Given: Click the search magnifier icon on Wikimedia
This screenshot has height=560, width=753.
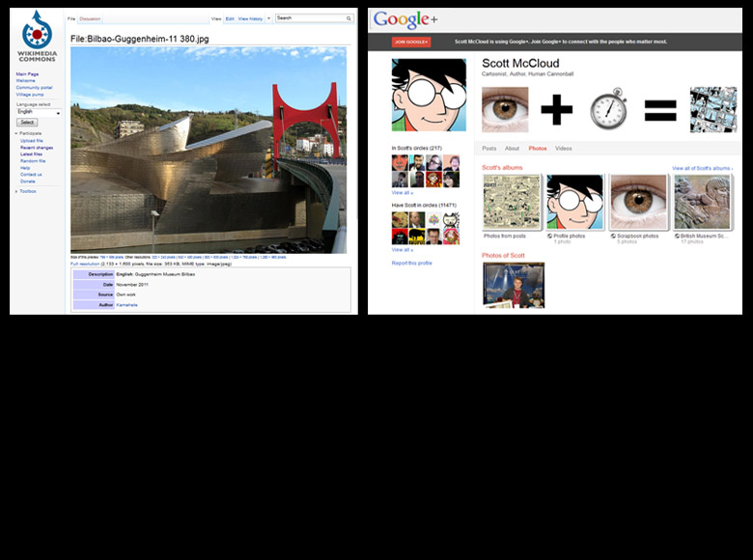Looking at the screenshot, I should tap(349, 18).
